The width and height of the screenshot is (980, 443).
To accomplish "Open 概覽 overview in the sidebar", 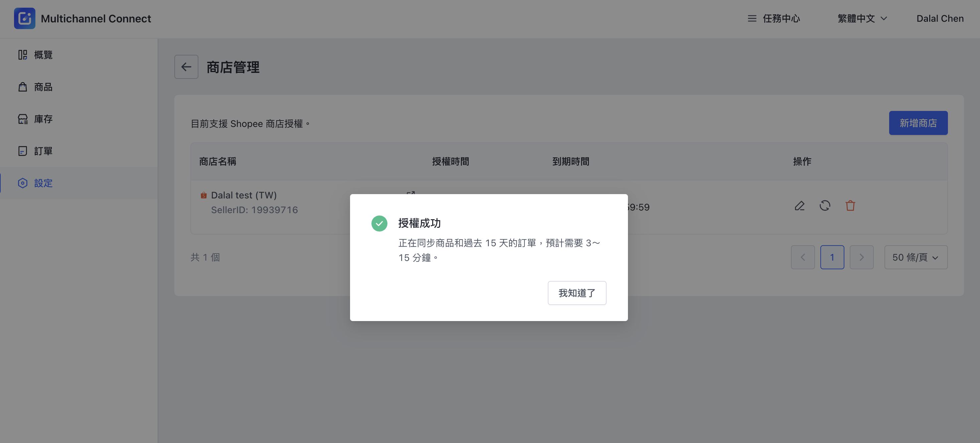I will pyautogui.click(x=79, y=55).
